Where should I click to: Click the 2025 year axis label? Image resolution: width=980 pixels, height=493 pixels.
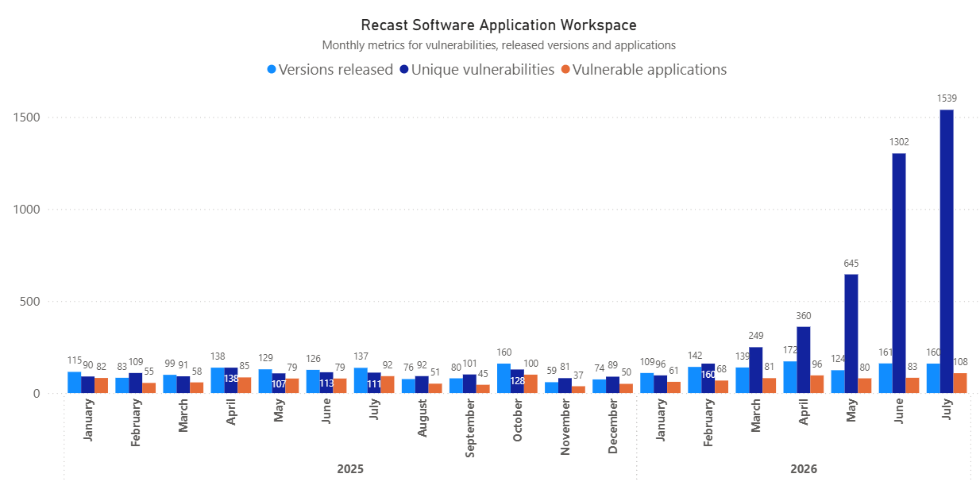pyautogui.click(x=350, y=469)
